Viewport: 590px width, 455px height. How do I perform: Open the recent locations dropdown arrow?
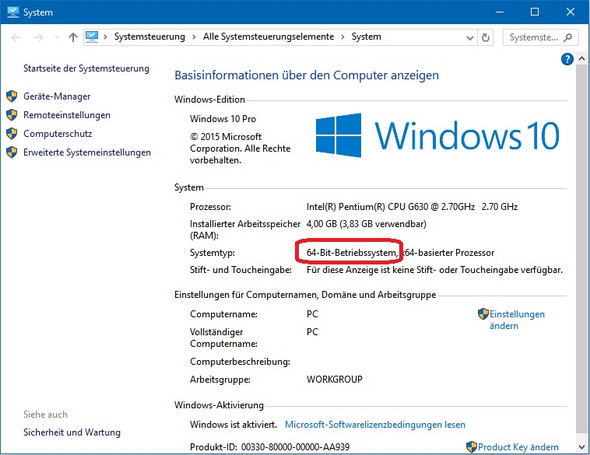57,37
